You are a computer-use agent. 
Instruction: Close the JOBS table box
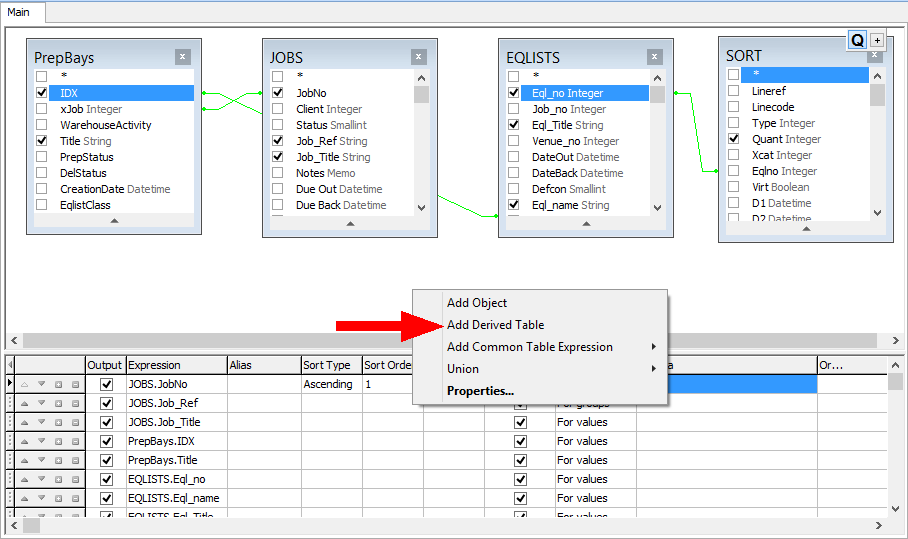tap(418, 57)
